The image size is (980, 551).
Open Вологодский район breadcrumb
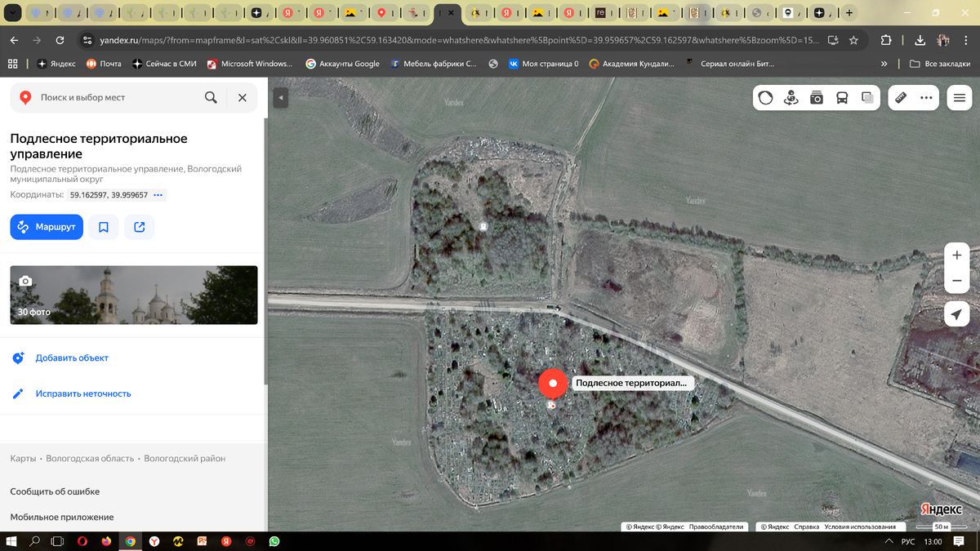point(185,459)
